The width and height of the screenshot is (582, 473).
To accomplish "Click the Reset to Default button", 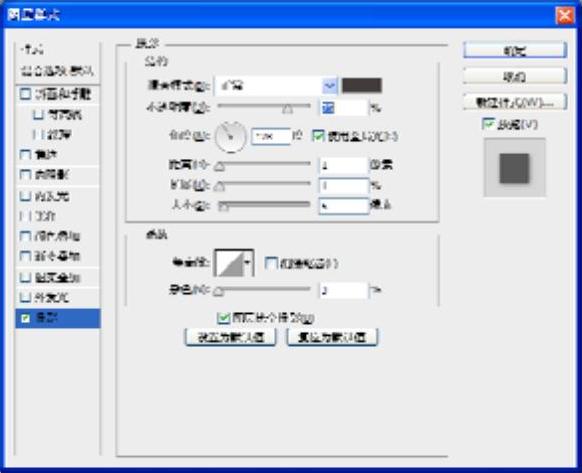I will [333, 337].
